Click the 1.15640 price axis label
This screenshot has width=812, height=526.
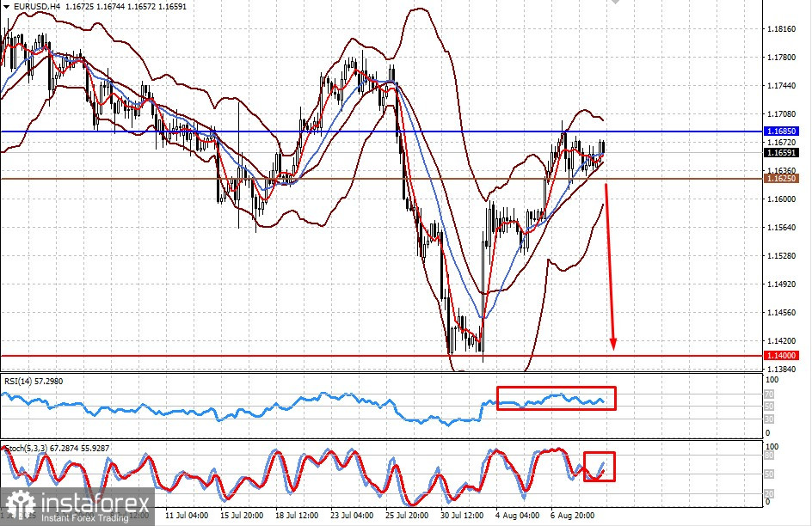(781, 228)
